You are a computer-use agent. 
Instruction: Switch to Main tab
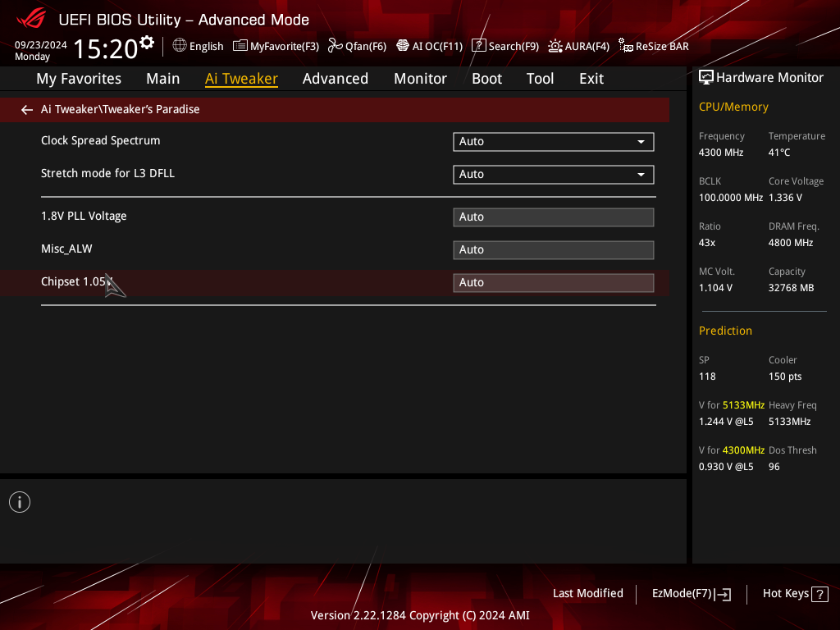coord(163,79)
